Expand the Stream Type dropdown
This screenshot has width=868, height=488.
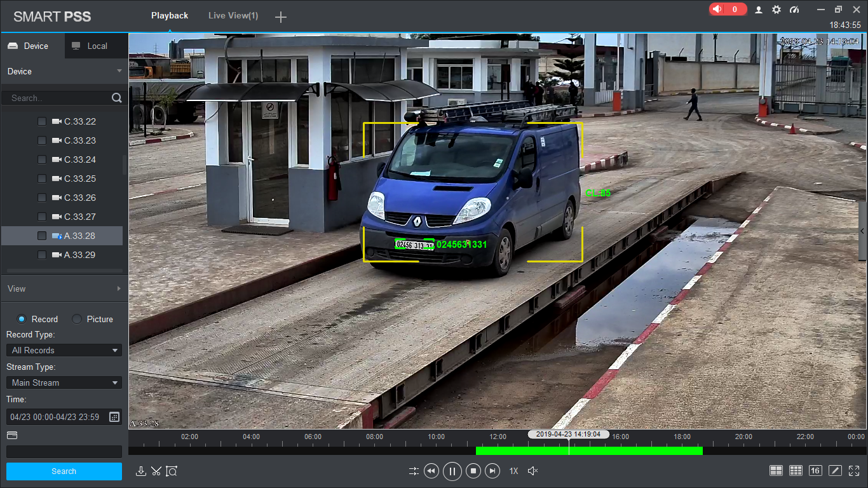pos(64,383)
